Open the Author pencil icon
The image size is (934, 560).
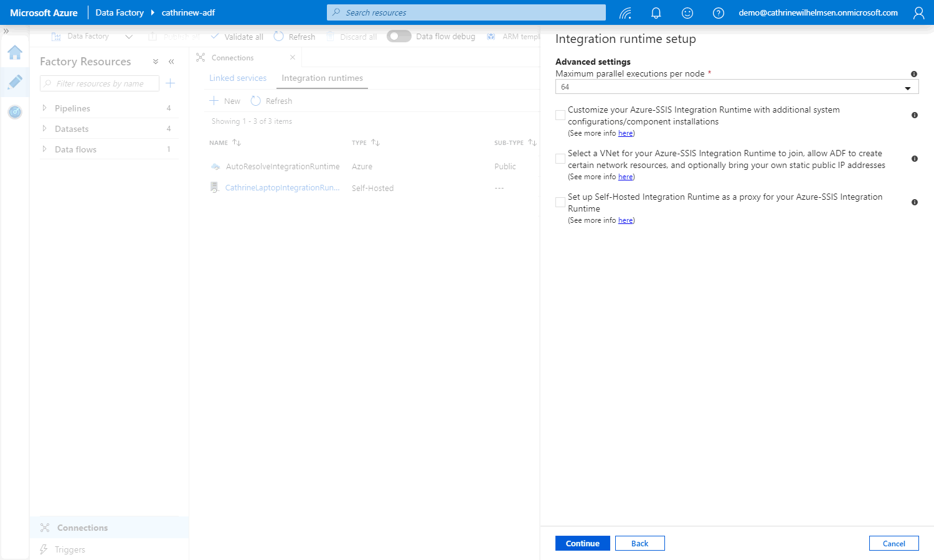15,82
